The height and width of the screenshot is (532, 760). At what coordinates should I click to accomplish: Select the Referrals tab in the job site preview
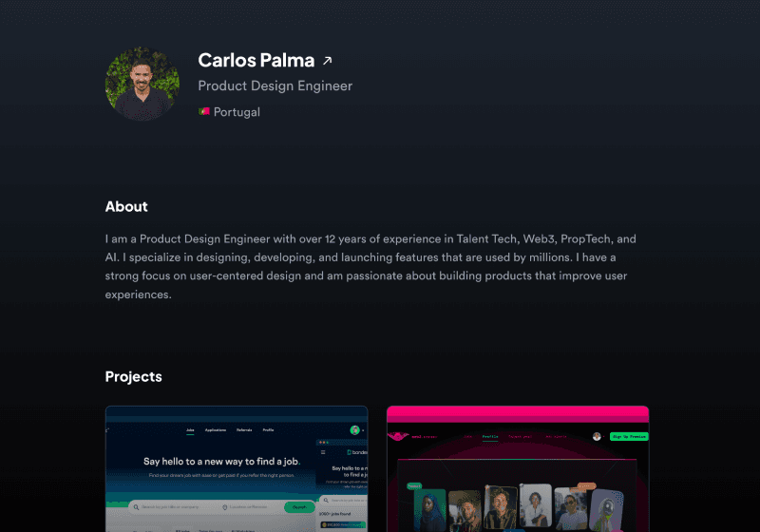[244, 430]
